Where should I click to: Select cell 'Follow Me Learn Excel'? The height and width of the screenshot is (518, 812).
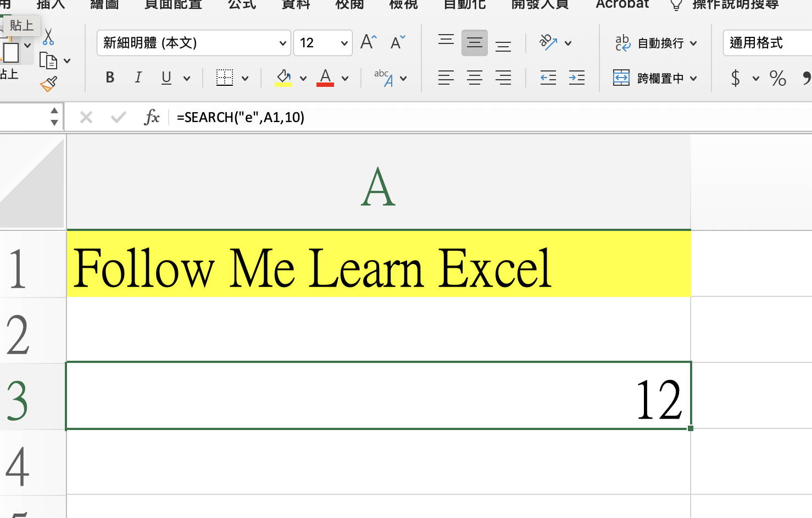coord(379,264)
